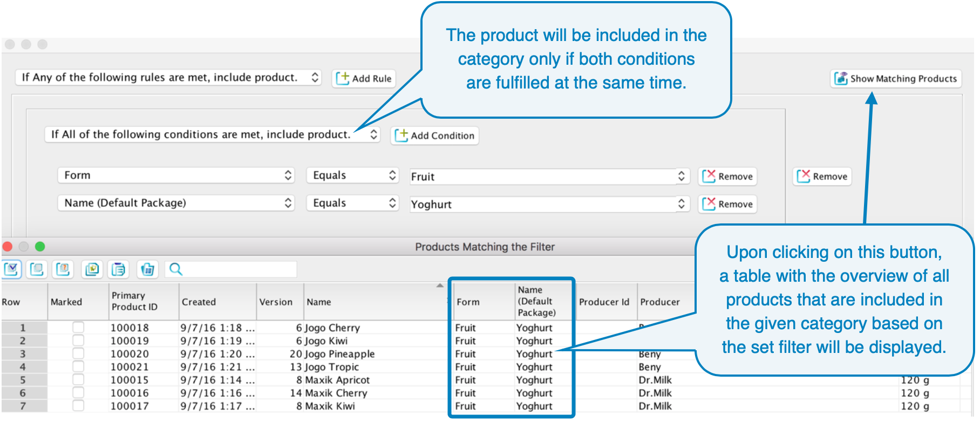Mark the Maxik Apricot row checkbox
The image size is (980, 422).
click(x=78, y=379)
